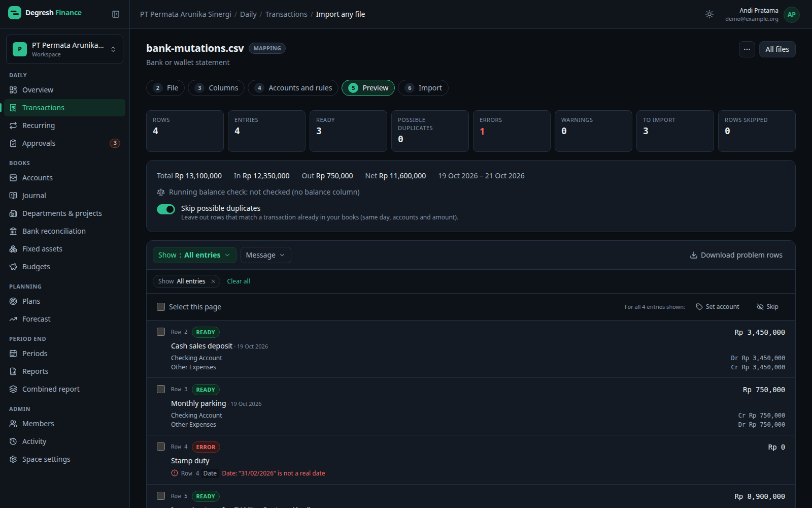The height and width of the screenshot is (508, 812).
Task: Tick the checkbox for Row 5
Action: 161,496
